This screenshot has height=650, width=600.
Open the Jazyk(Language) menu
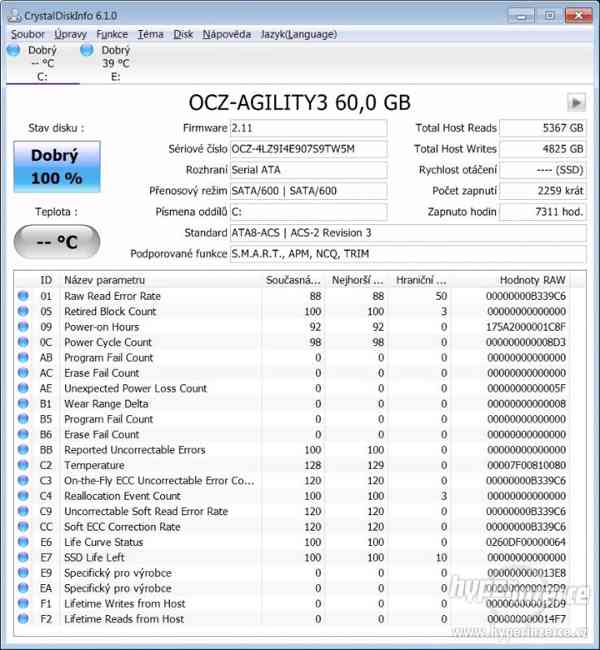pyautogui.click(x=299, y=34)
